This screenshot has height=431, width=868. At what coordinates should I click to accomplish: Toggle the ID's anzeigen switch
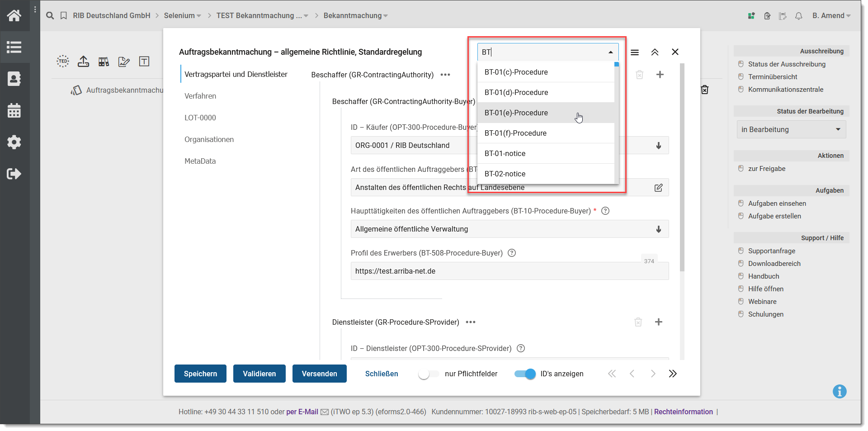[525, 374]
